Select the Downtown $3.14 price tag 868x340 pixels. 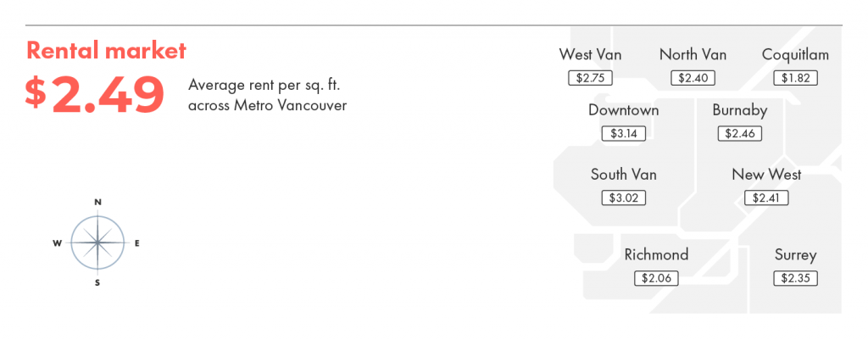[623, 133]
